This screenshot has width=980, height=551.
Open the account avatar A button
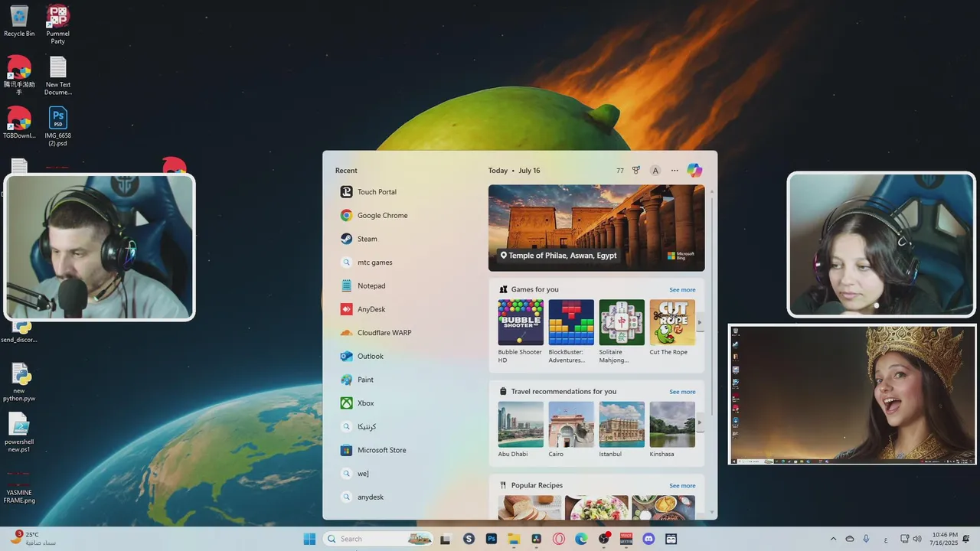coord(655,171)
